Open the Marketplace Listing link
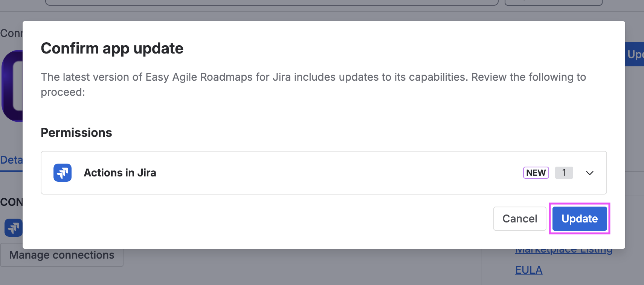Viewport: 644px width, 285px height. pyautogui.click(x=563, y=251)
